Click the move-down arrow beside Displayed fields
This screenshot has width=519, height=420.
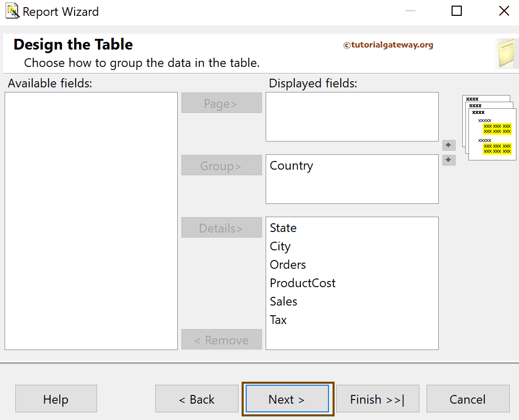[449, 160]
